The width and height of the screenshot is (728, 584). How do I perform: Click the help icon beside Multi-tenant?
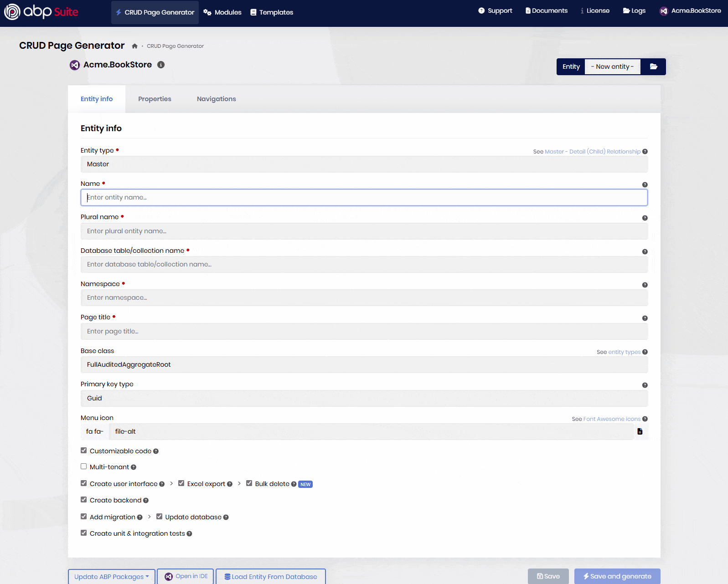click(x=134, y=467)
